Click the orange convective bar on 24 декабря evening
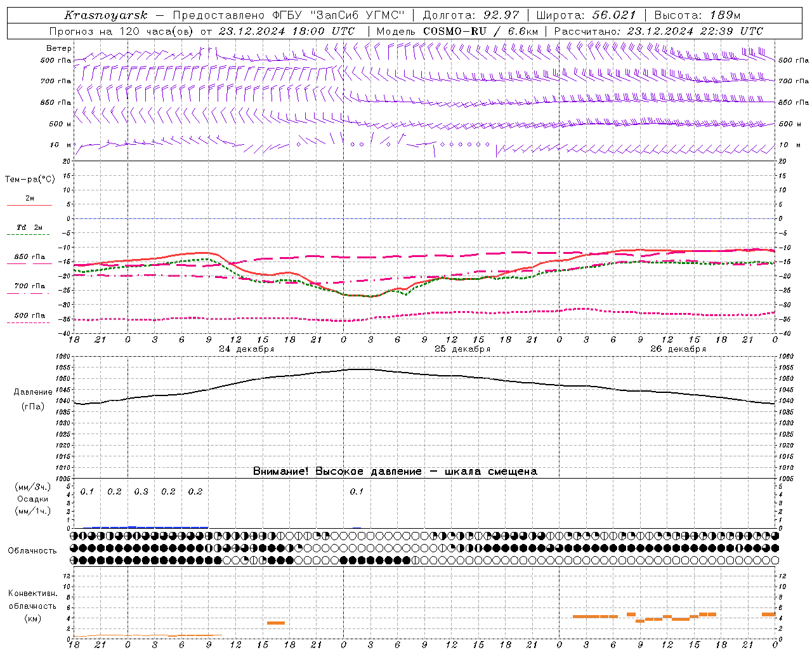The width and height of the screenshot is (812, 650). [276, 623]
